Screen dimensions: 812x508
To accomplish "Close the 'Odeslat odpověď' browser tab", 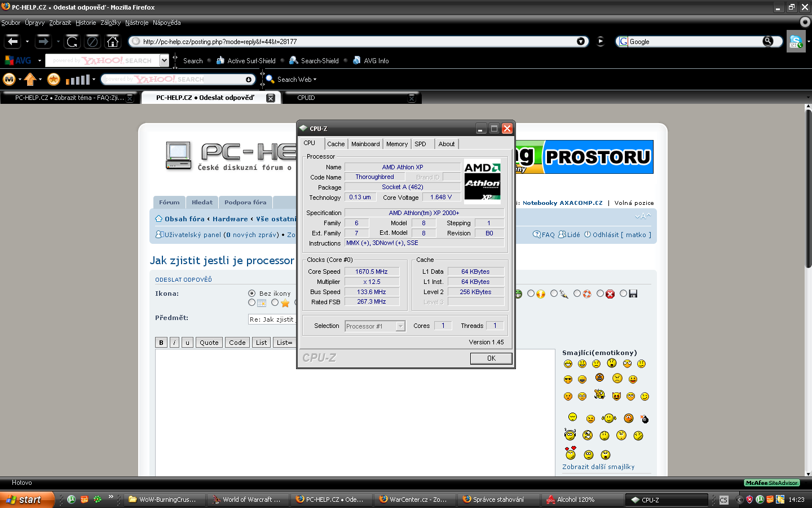I will click(x=271, y=98).
